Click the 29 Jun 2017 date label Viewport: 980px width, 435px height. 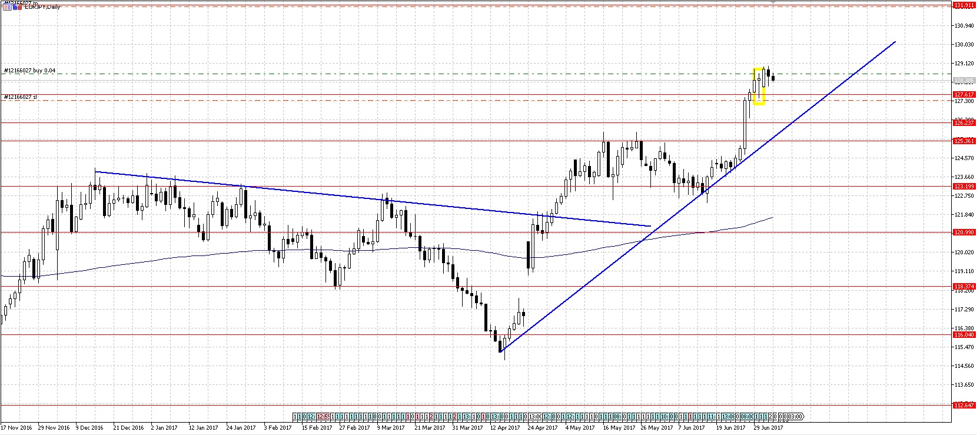coord(769,428)
